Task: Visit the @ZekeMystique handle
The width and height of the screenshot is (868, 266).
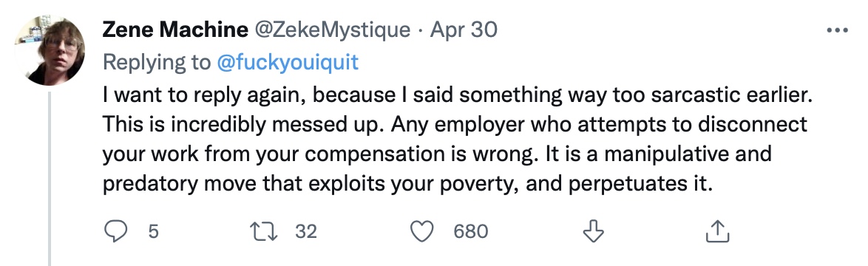Action: point(332,30)
